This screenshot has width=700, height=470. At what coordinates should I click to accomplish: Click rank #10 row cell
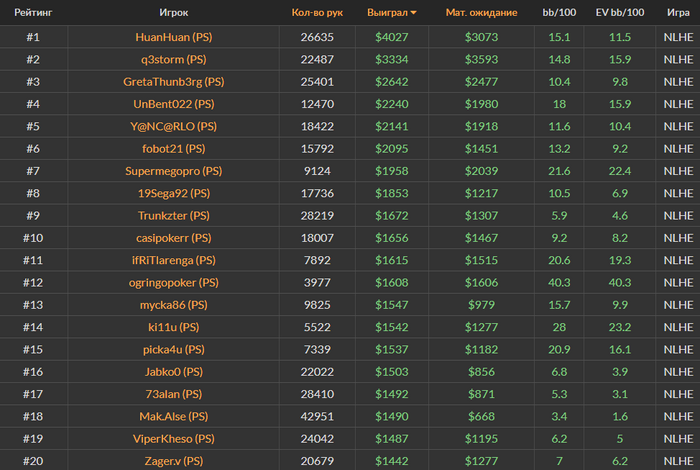[33, 238]
